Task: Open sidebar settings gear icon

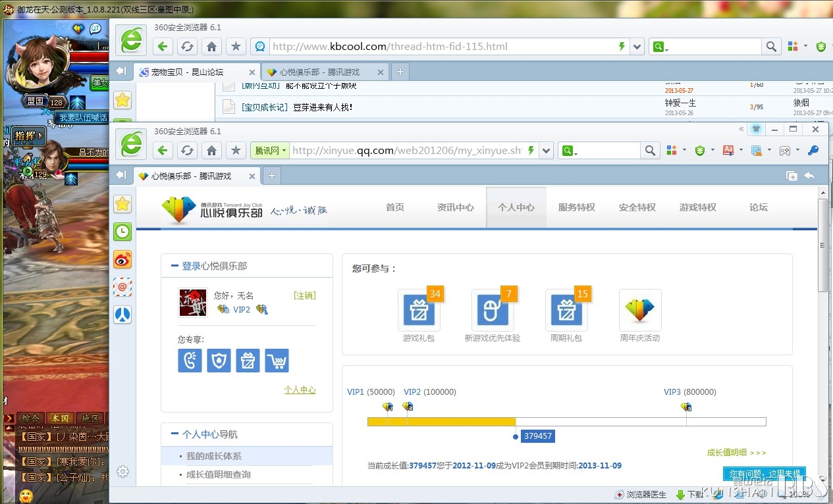Action: tap(122, 471)
